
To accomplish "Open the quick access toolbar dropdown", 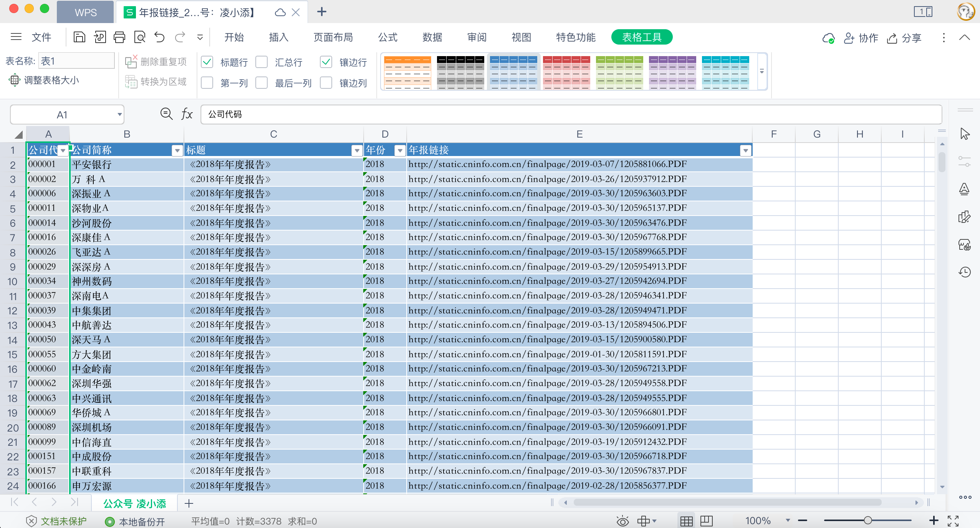I will click(x=200, y=38).
